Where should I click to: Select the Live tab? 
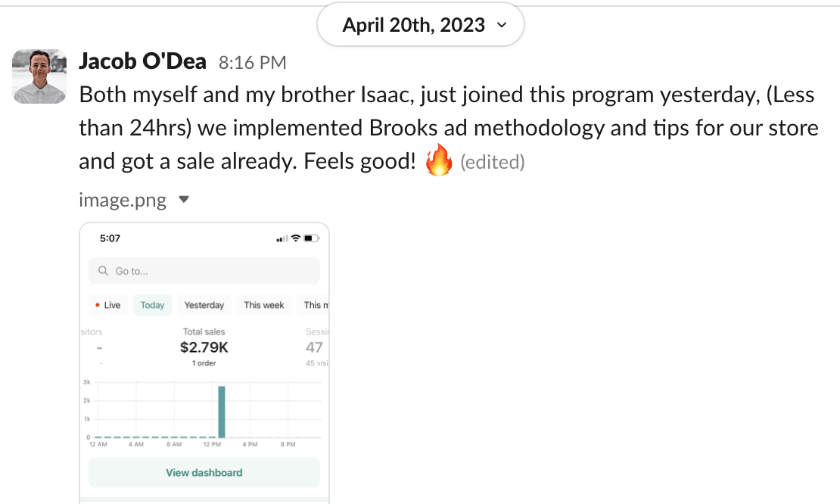[x=108, y=305]
